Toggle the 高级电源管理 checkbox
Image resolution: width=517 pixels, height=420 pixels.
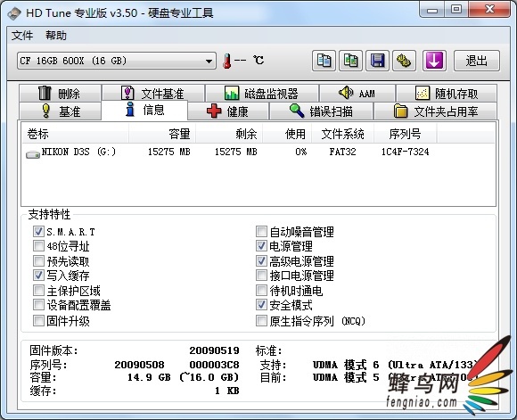(x=261, y=261)
